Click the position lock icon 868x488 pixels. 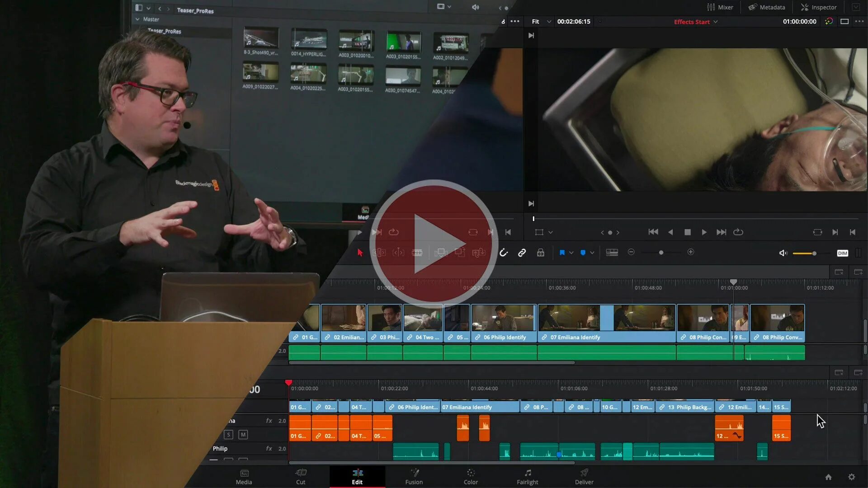pyautogui.click(x=541, y=253)
